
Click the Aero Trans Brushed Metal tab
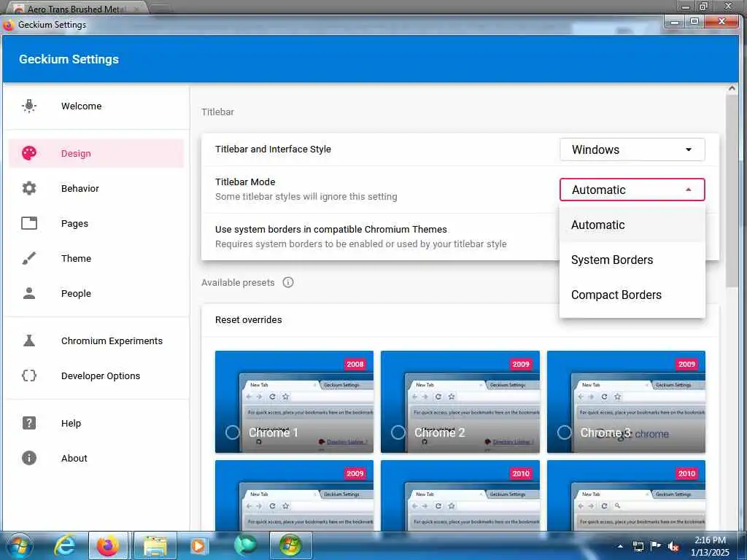pos(76,9)
